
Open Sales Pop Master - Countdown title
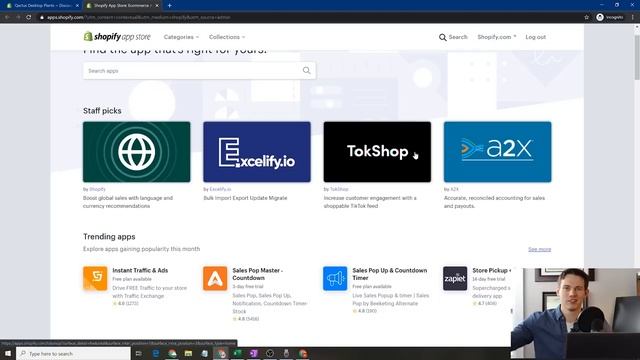258,274
